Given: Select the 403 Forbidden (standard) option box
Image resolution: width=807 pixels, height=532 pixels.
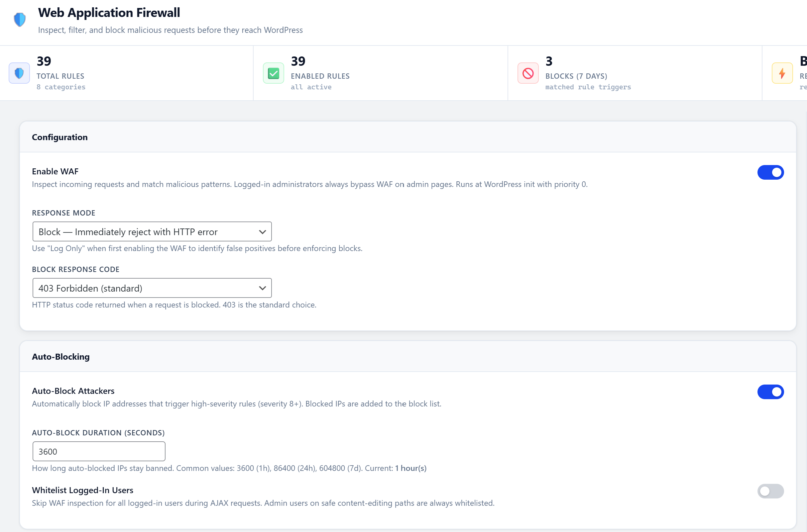Looking at the screenshot, I should pyautogui.click(x=152, y=288).
